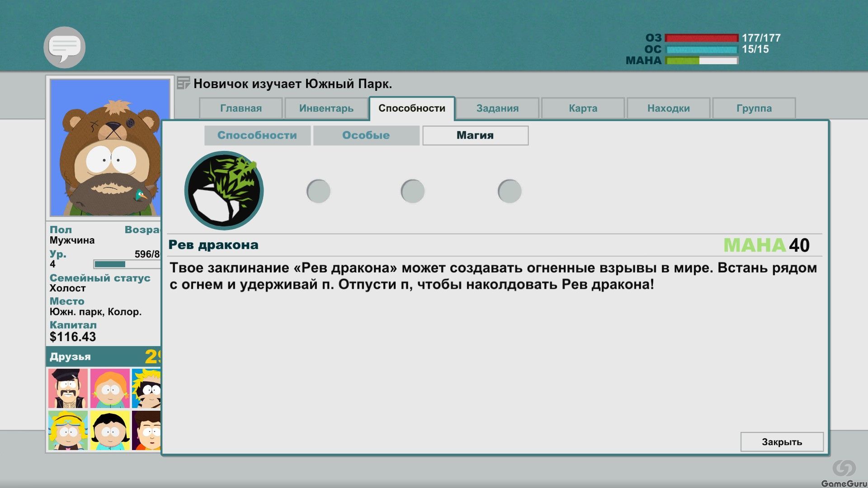Select the Магия sub-tab
868x488 pixels.
click(475, 136)
